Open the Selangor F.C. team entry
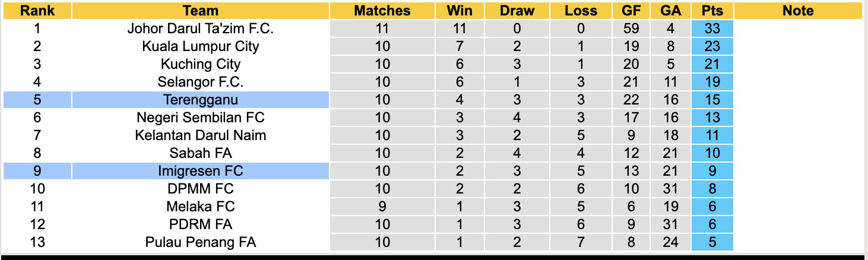Viewport: 868px width, 260px height. [x=201, y=82]
